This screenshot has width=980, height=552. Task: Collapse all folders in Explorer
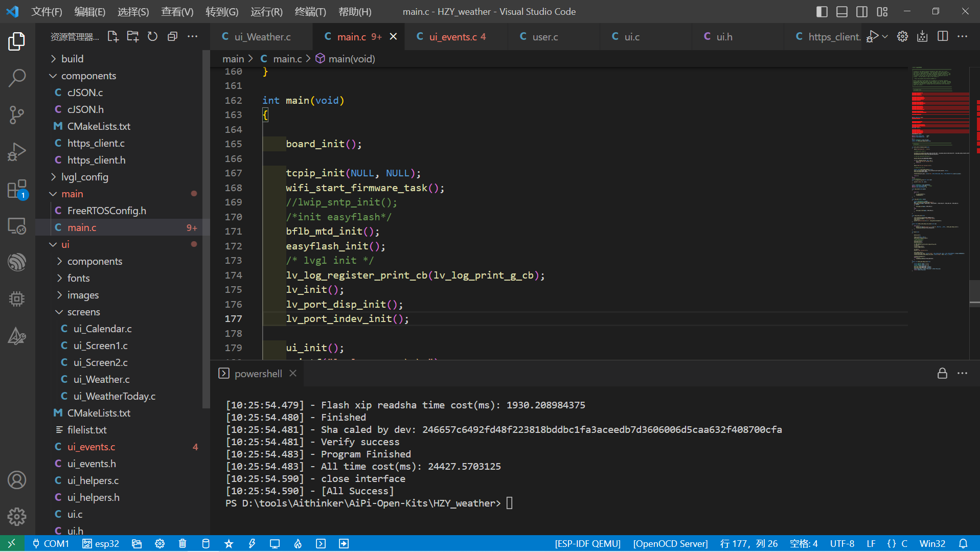172,37
